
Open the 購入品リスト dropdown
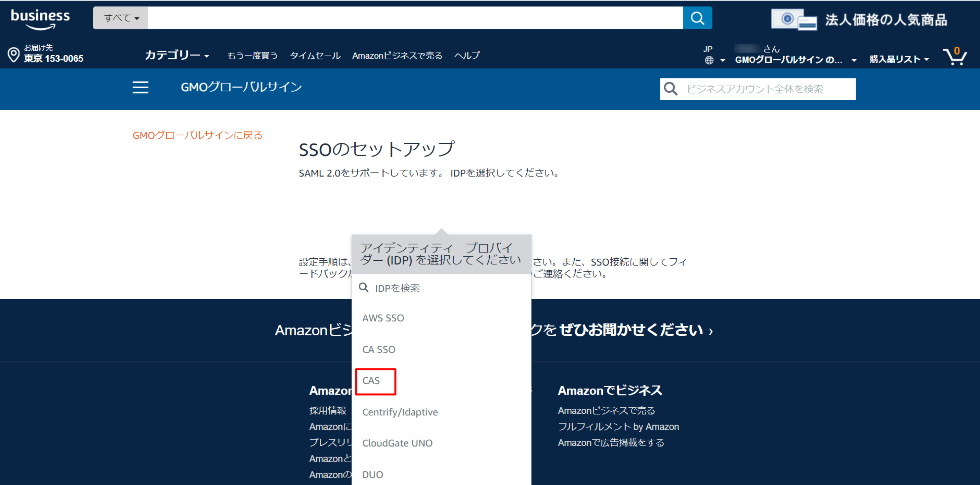[x=899, y=59]
